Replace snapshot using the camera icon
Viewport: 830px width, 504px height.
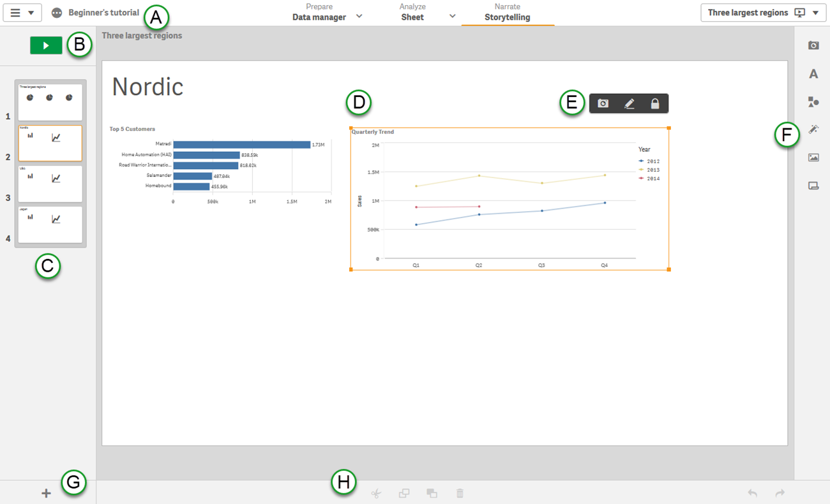(603, 103)
